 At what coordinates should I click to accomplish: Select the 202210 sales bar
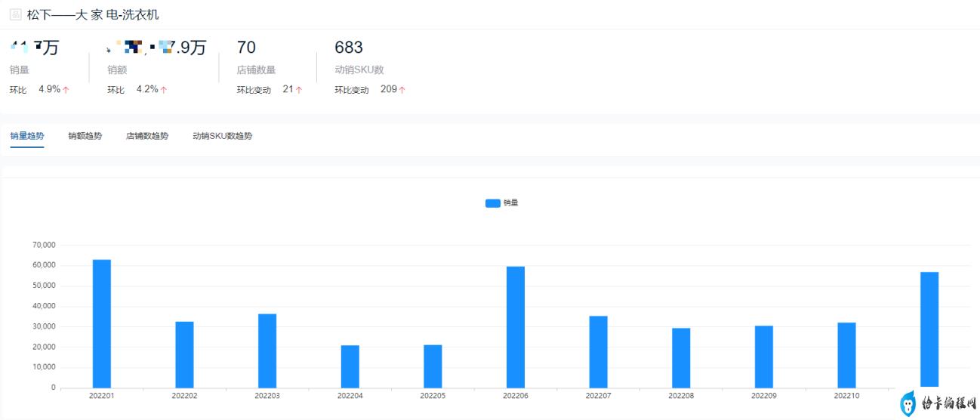click(x=846, y=355)
